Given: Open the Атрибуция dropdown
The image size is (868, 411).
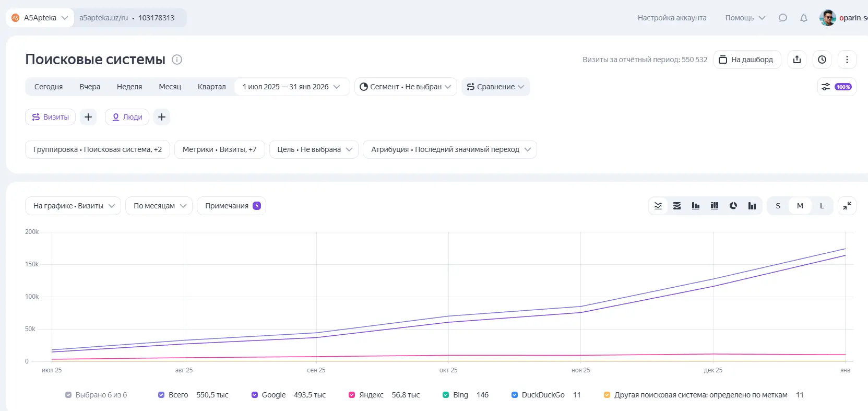Looking at the screenshot, I should tap(449, 149).
